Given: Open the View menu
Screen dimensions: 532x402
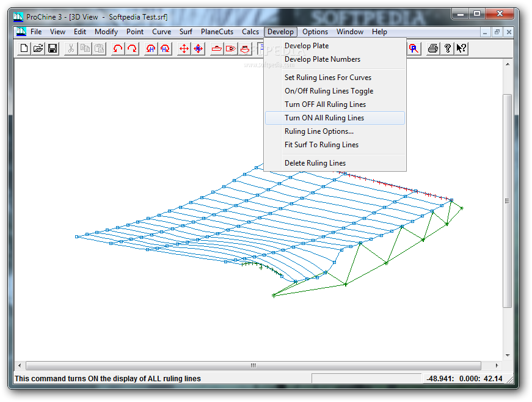Looking at the screenshot, I should point(57,32).
